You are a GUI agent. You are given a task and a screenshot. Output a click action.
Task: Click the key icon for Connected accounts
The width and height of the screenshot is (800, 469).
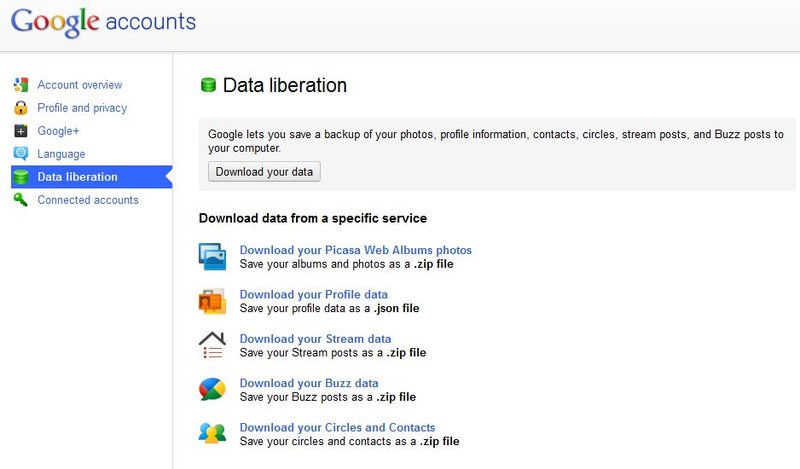[x=21, y=200]
